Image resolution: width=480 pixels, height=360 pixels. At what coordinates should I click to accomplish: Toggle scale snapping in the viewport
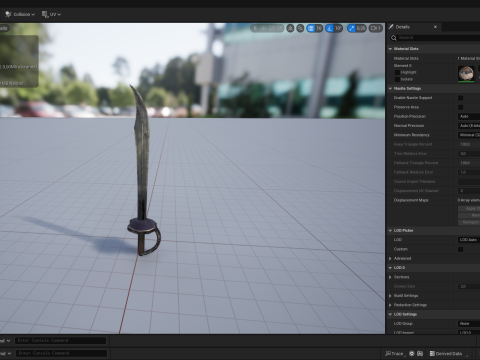pos(351,28)
